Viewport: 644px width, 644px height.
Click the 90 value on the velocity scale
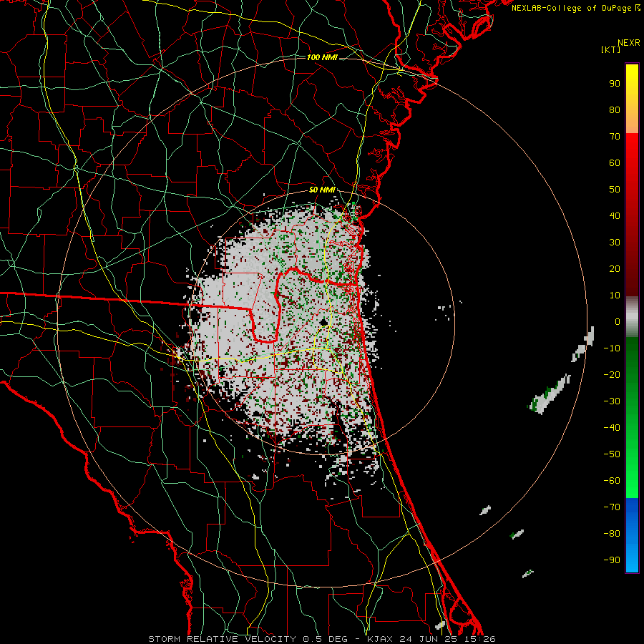615,84
